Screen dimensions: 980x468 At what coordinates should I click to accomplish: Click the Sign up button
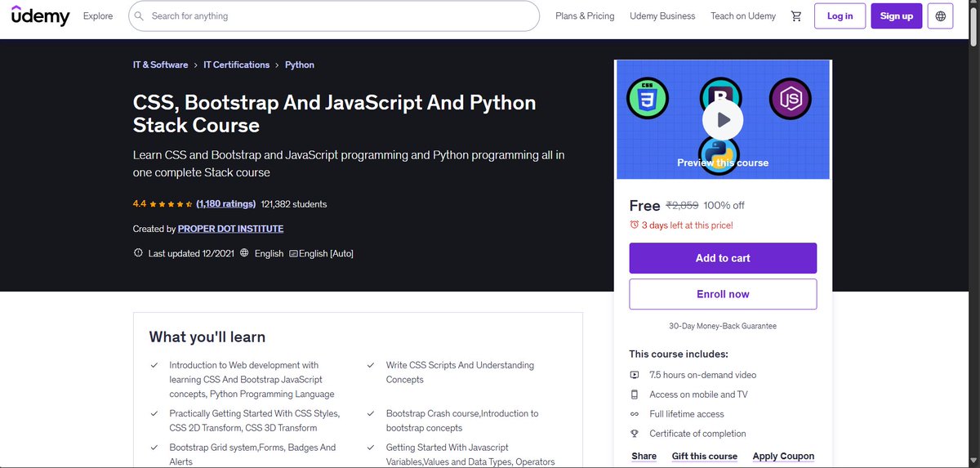(x=897, y=16)
